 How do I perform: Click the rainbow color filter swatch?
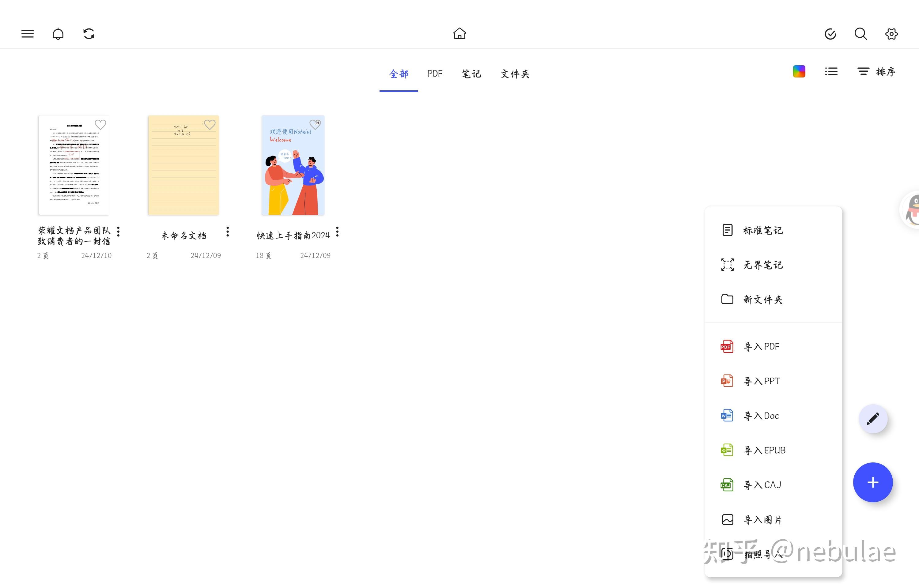pyautogui.click(x=799, y=71)
